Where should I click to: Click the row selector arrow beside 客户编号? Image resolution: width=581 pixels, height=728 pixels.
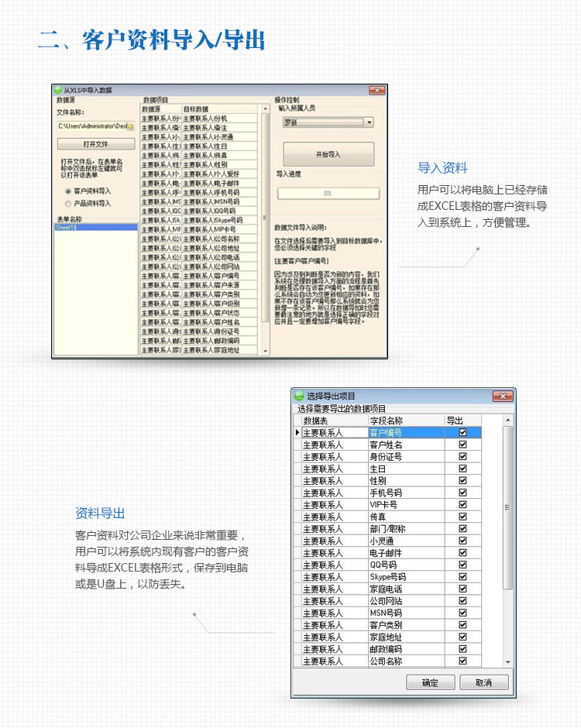click(297, 432)
